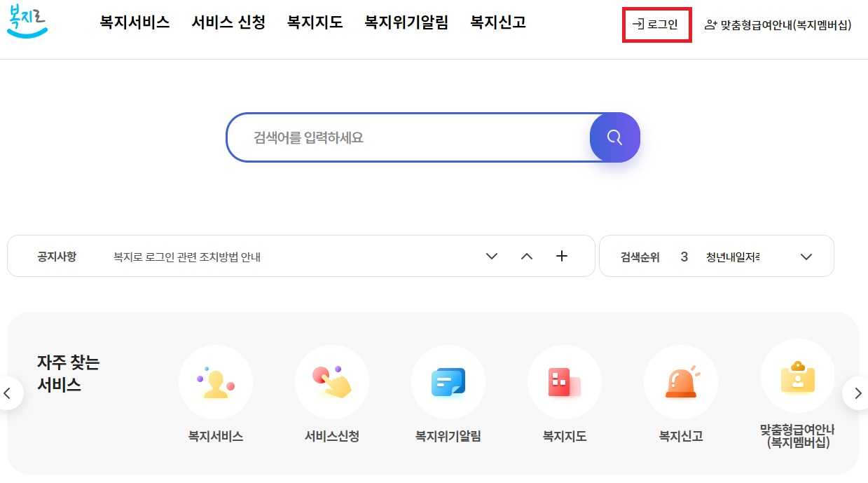Viewport: 868px width, 483px height.
Task: Open the 검색순위 ranking dropdown
Action: point(806,256)
